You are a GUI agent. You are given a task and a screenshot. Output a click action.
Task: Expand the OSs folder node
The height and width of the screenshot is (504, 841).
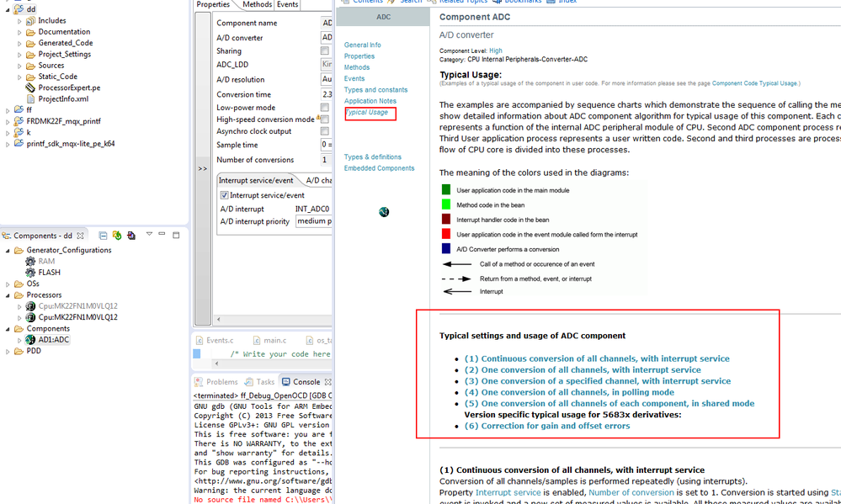[8, 284]
